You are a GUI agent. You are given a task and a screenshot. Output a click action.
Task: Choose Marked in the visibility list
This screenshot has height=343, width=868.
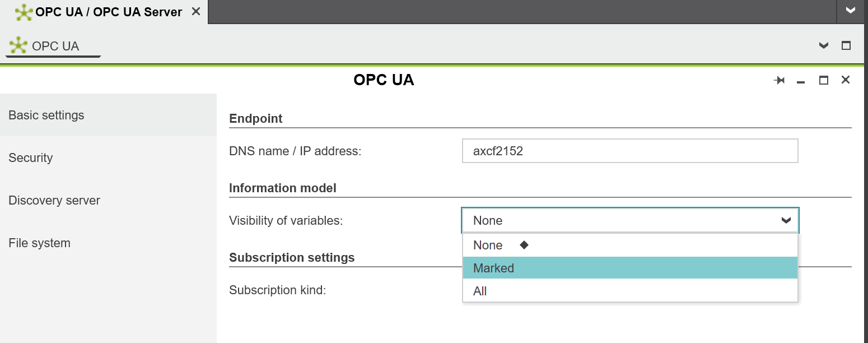click(630, 268)
